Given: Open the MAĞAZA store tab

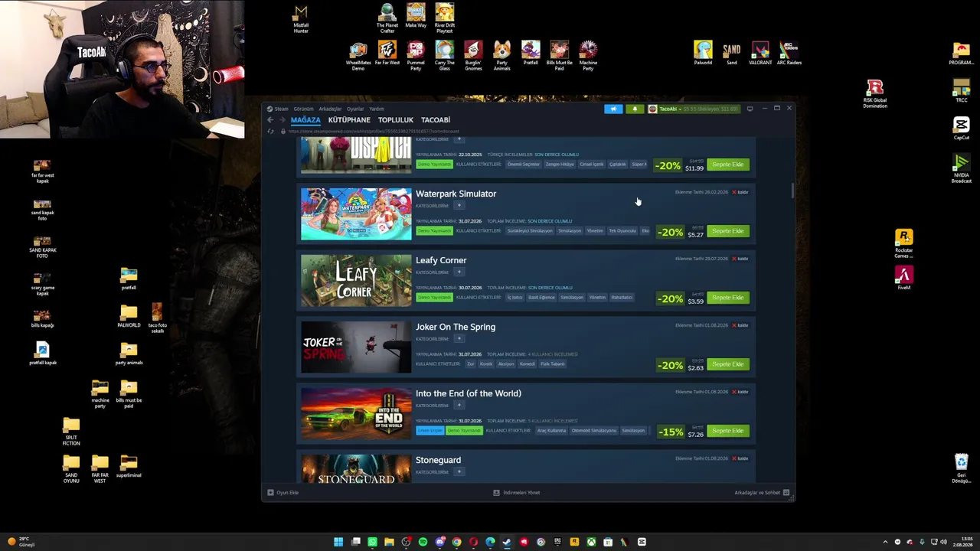Looking at the screenshot, I should click(305, 120).
